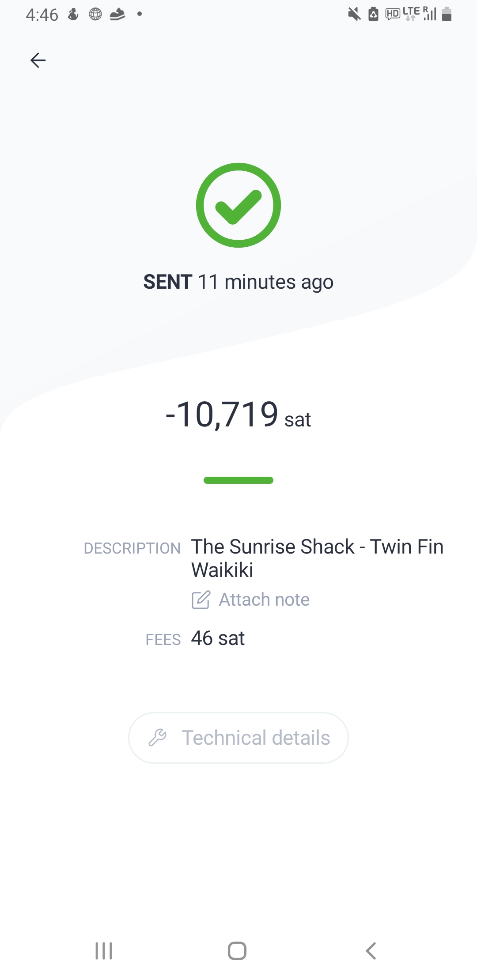Tap the back arrow at top left
The image size is (477, 980).
pyautogui.click(x=38, y=60)
